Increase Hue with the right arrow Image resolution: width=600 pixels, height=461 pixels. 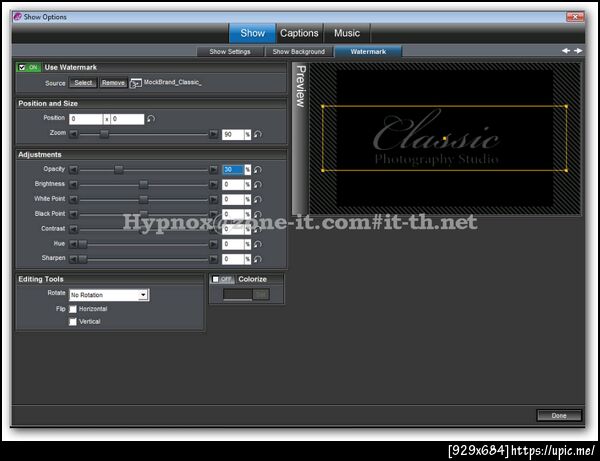click(x=214, y=244)
